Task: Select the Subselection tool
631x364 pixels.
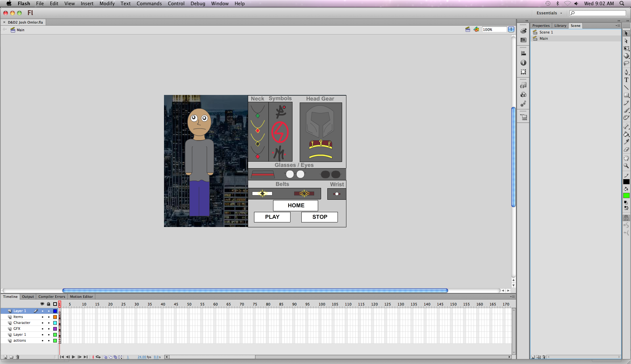Action: (626, 41)
